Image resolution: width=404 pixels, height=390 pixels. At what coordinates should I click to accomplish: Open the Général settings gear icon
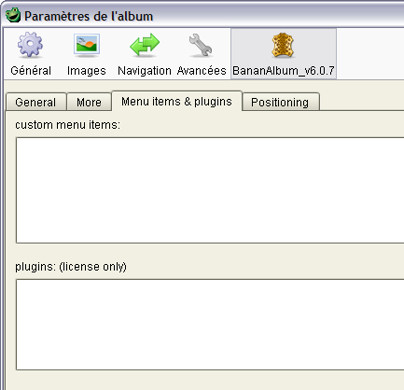tap(30, 45)
